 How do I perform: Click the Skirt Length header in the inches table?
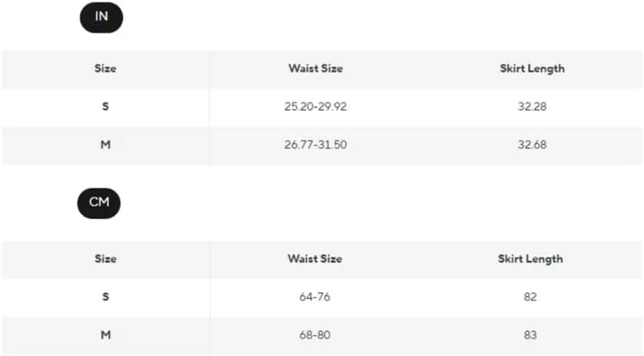point(532,68)
